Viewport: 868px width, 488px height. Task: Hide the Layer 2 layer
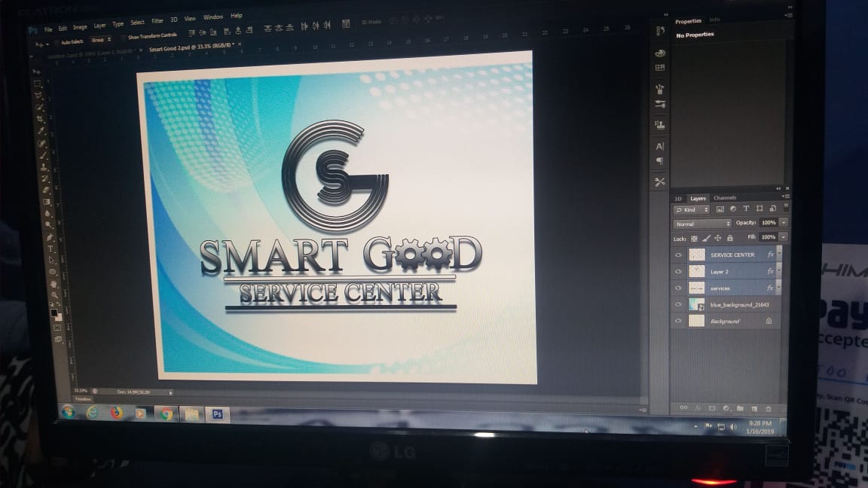click(678, 272)
